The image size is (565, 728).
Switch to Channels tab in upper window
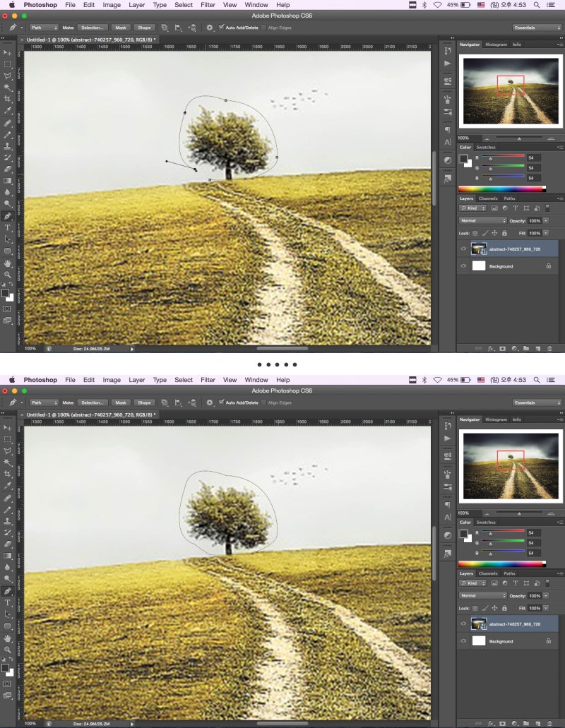coord(488,198)
